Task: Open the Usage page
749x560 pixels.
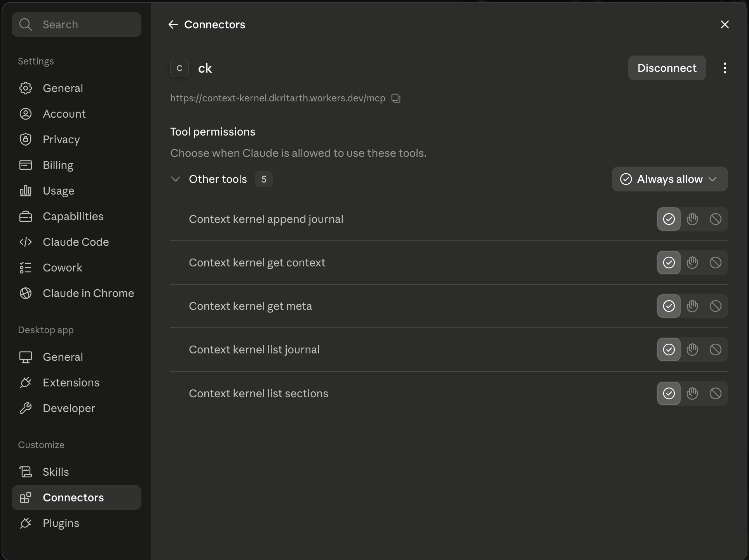Action: tap(76, 191)
